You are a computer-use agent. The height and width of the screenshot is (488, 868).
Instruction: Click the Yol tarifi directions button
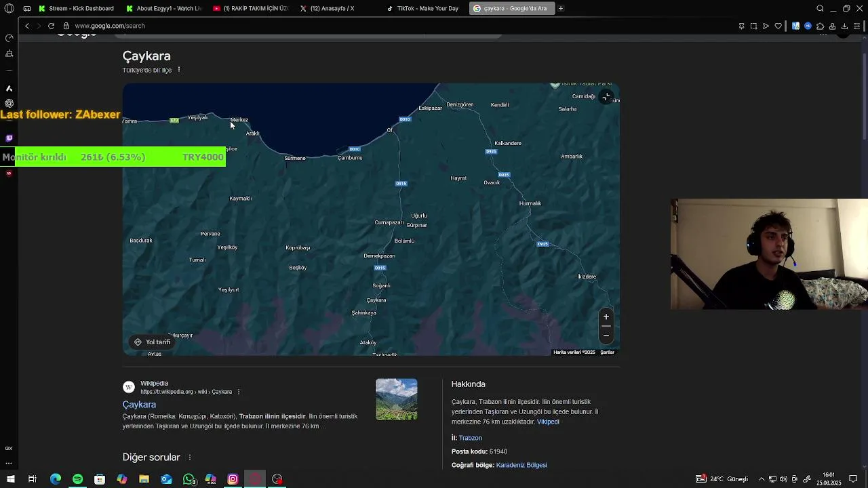tap(153, 342)
